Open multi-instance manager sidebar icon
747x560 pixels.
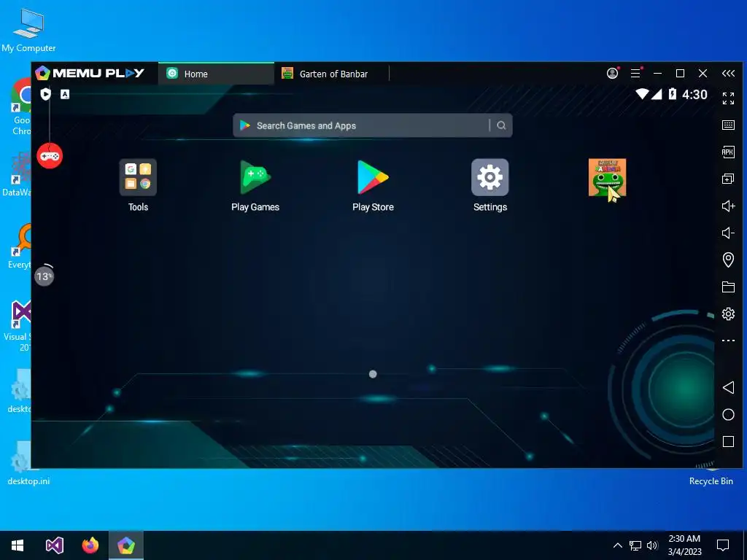728,179
